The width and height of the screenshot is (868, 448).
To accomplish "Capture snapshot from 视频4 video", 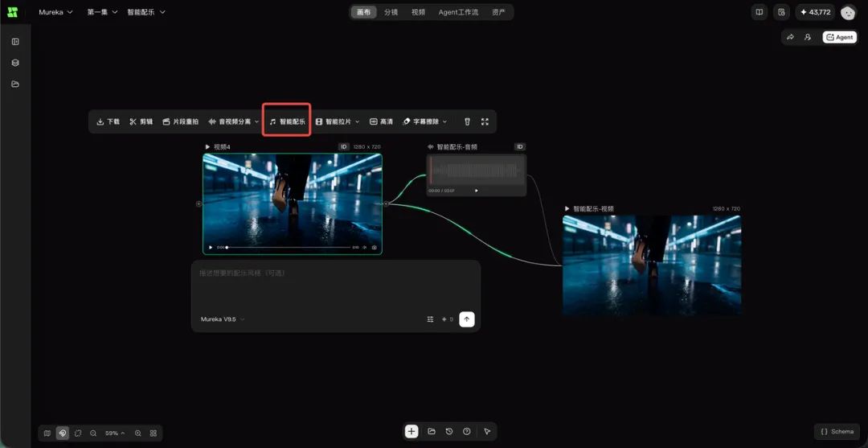I will click(375, 248).
